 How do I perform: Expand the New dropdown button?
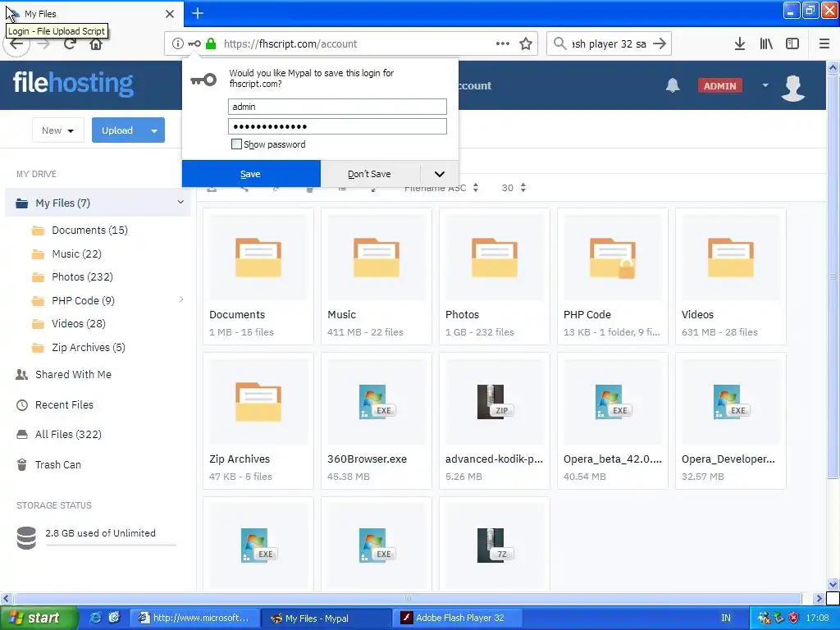[x=58, y=130]
